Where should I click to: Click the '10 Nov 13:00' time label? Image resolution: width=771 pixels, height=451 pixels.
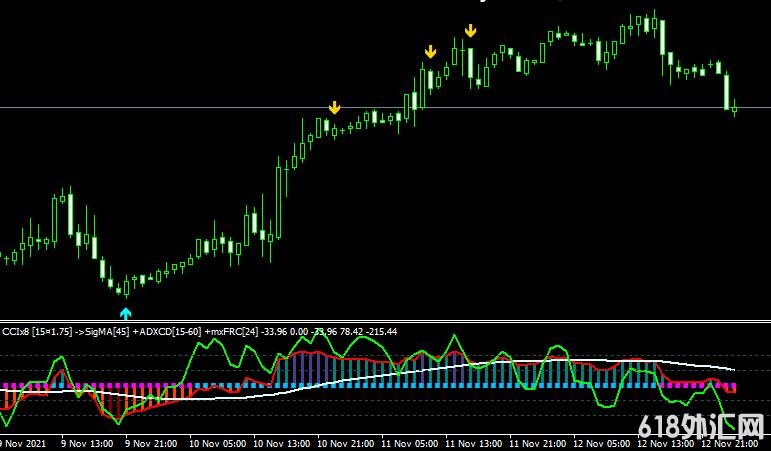(282, 444)
